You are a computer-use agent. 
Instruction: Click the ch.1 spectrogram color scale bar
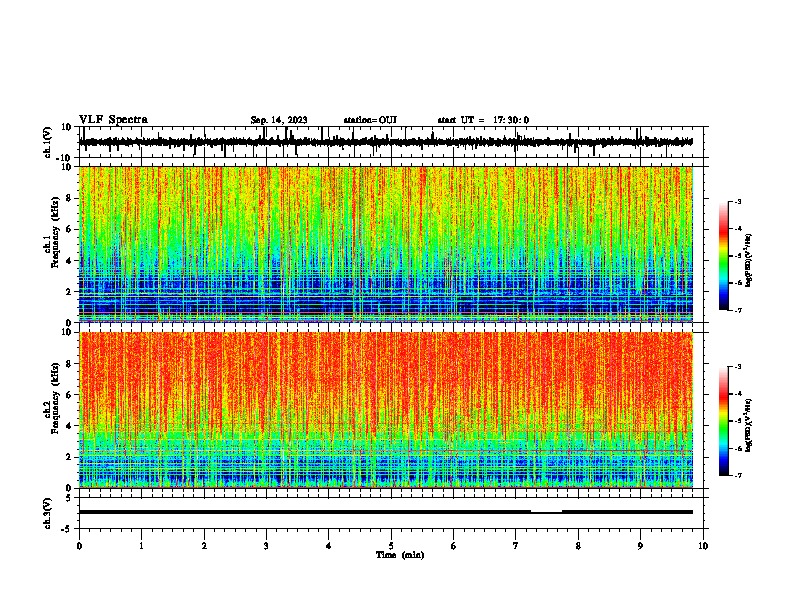tap(724, 256)
